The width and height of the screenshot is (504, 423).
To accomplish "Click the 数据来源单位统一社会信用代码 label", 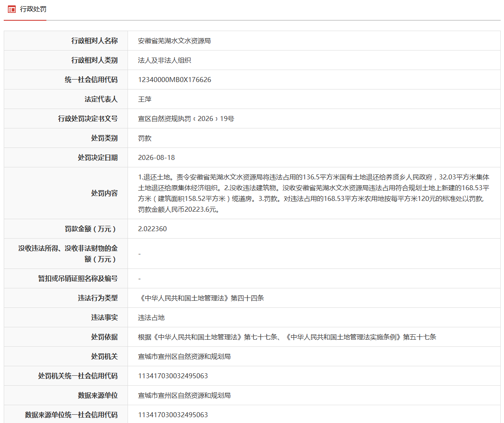I will tap(71, 415).
